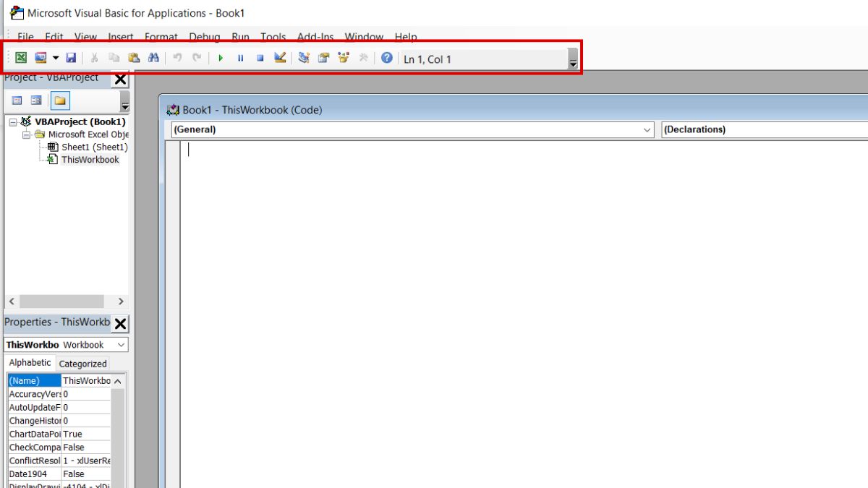868x488 pixels.
Task: Open the Standard toolbar options arrow
Action: click(573, 59)
